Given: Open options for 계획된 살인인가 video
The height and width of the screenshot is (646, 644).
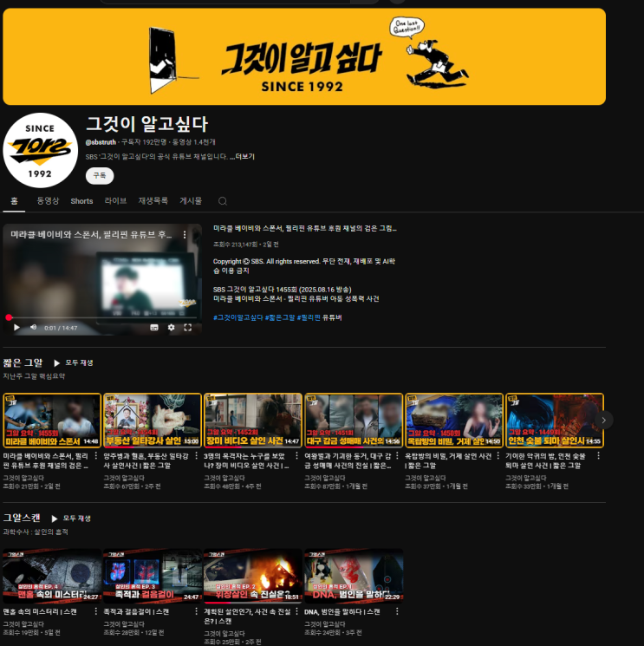Looking at the screenshot, I should coord(297,611).
